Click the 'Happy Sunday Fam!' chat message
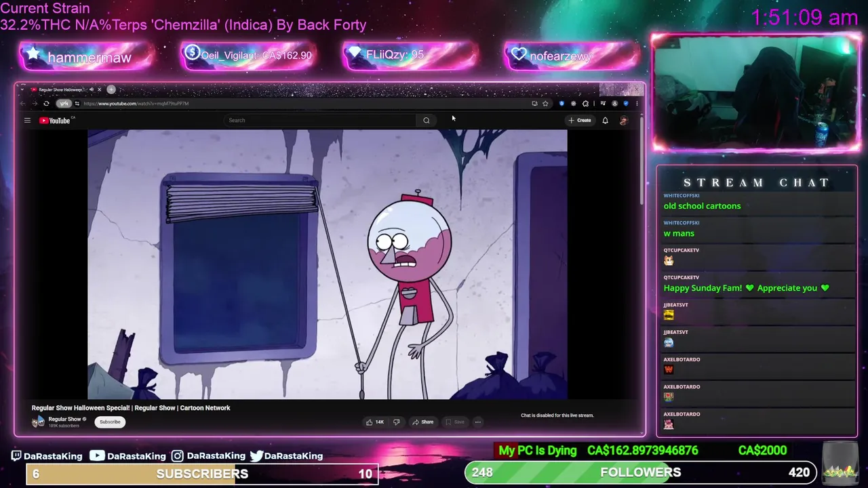Image resolution: width=868 pixels, height=488 pixels. pyautogui.click(x=746, y=288)
